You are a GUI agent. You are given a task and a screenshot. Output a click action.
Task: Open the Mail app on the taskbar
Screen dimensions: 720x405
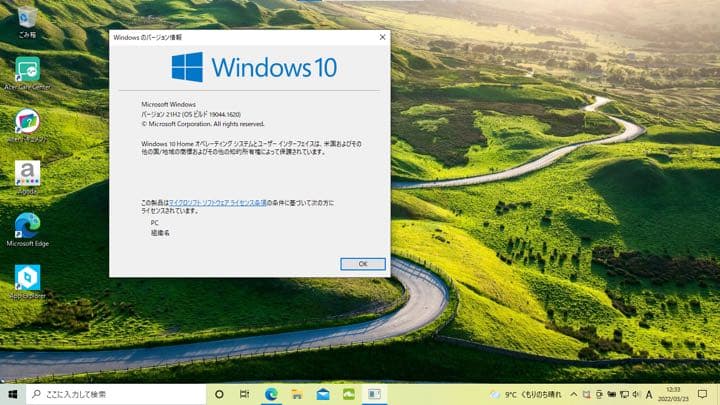coord(323,394)
